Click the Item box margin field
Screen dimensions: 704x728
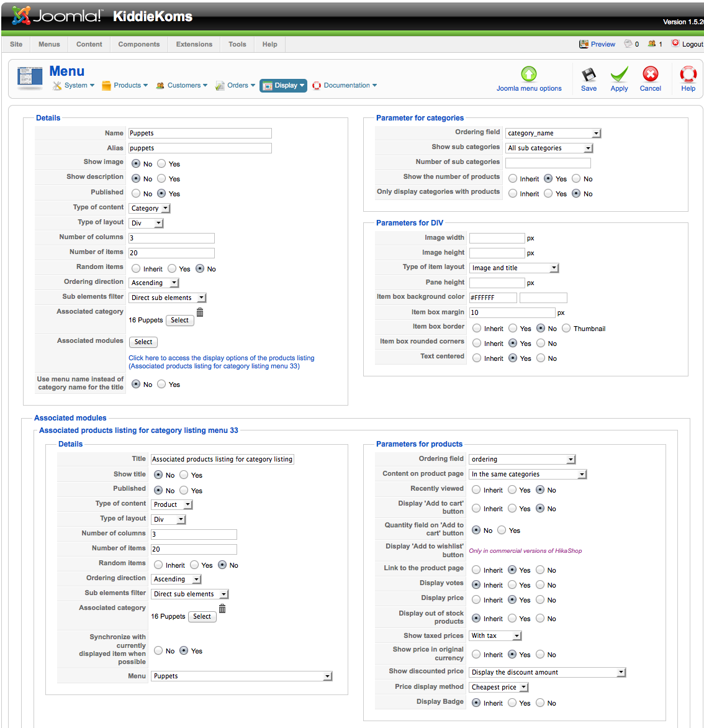[512, 312]
